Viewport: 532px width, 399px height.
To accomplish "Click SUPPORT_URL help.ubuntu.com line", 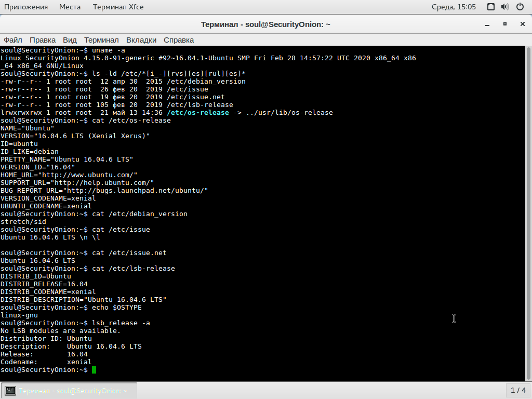I will click(77, 183).
